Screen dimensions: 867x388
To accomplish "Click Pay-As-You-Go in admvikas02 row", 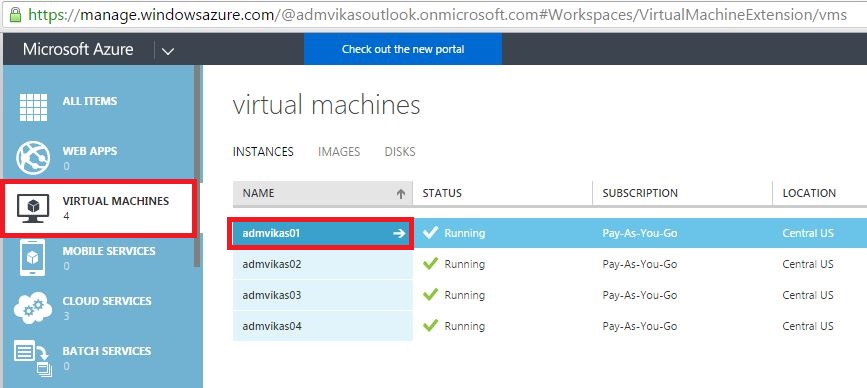I will pos(640,264).
